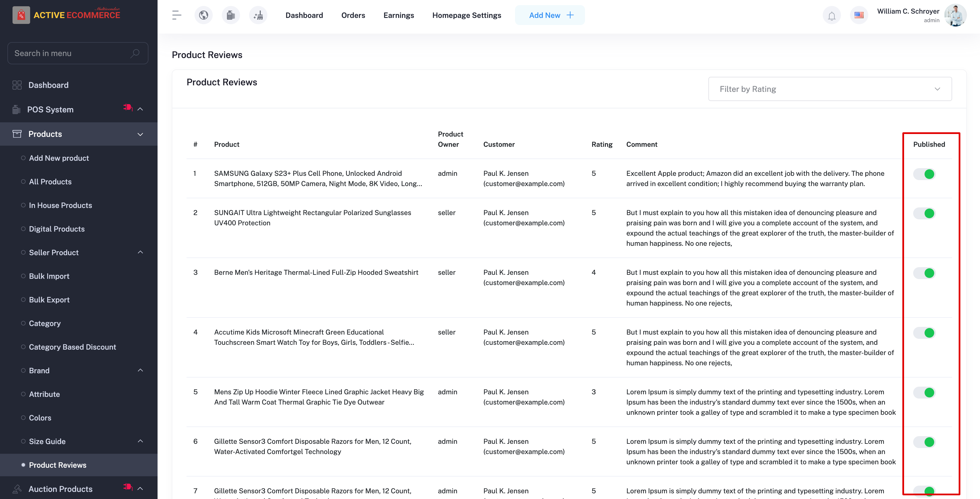Click the hamburger menu collapse icon
The width and height of the screenshot is (980, 499).
177,15
